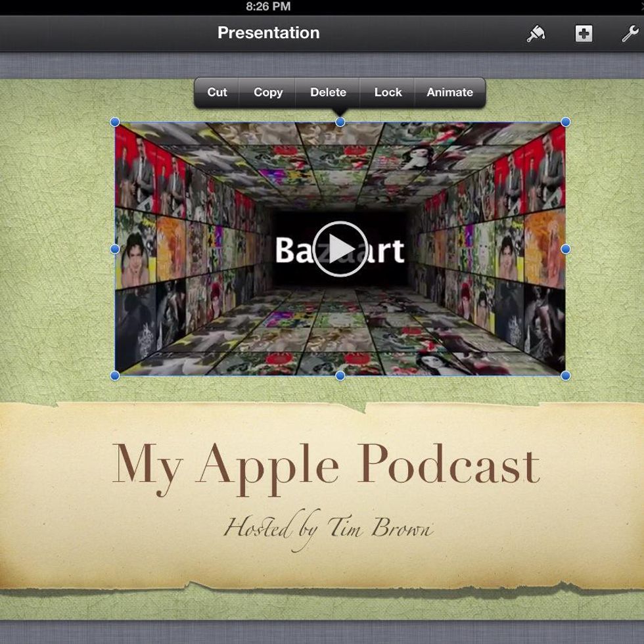Choose Copy from the popup menu

[x=267, y=93]
